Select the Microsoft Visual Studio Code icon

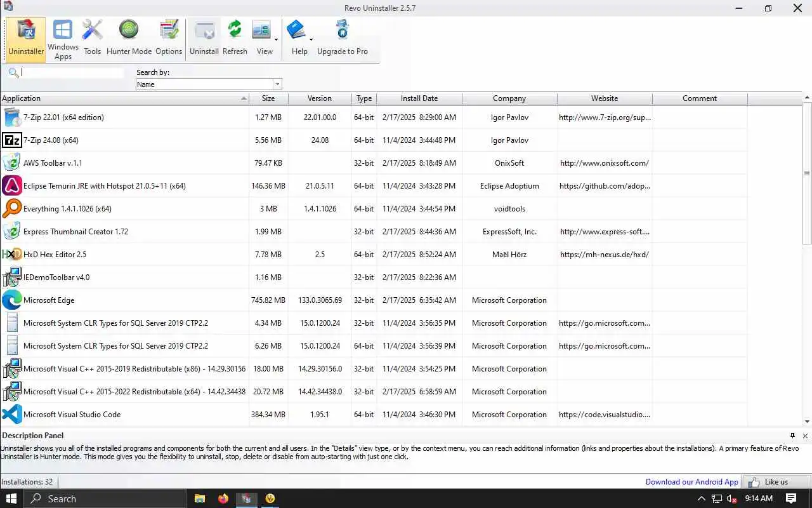(x=12, y=415)
